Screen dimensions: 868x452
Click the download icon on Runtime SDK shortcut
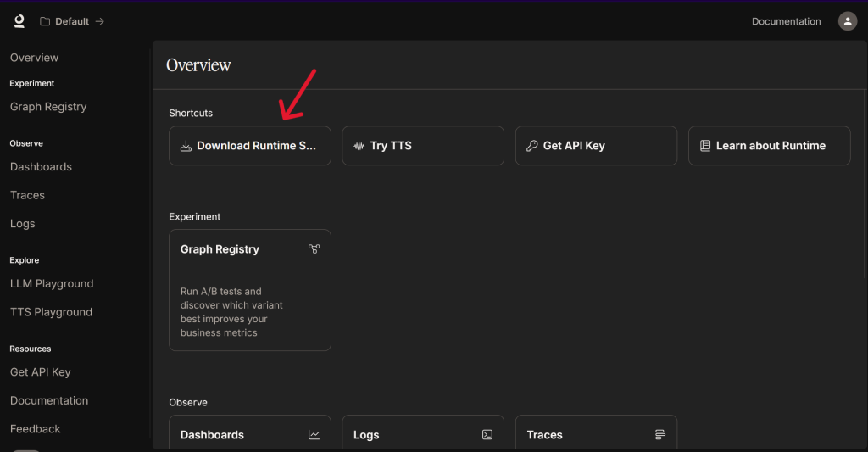click(186, 146)
